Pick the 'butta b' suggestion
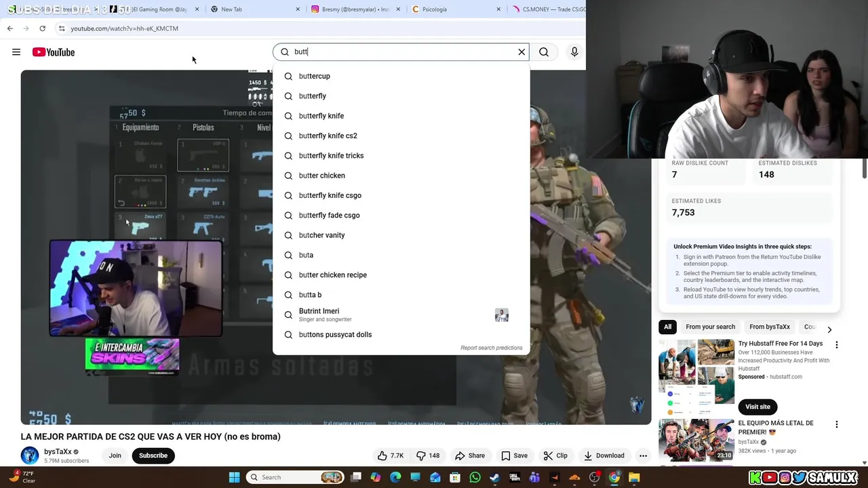 [401, 295]
